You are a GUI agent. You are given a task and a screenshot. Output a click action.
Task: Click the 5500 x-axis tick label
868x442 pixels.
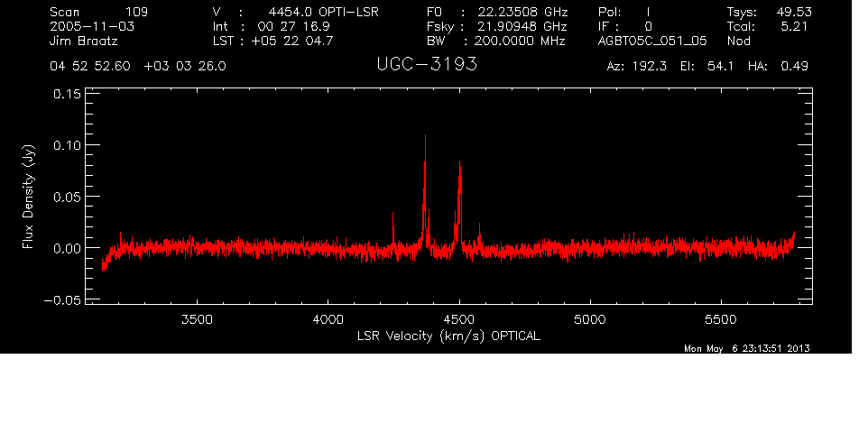pos(721,319)
